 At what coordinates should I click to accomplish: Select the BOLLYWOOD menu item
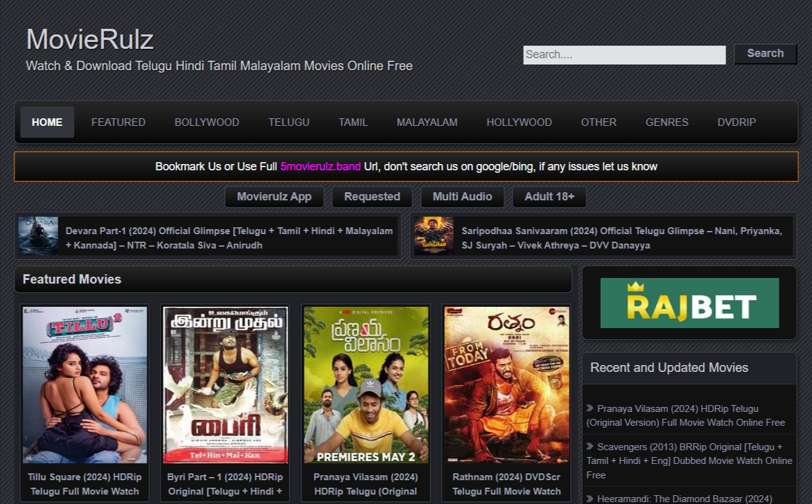[x=207, y=122]
